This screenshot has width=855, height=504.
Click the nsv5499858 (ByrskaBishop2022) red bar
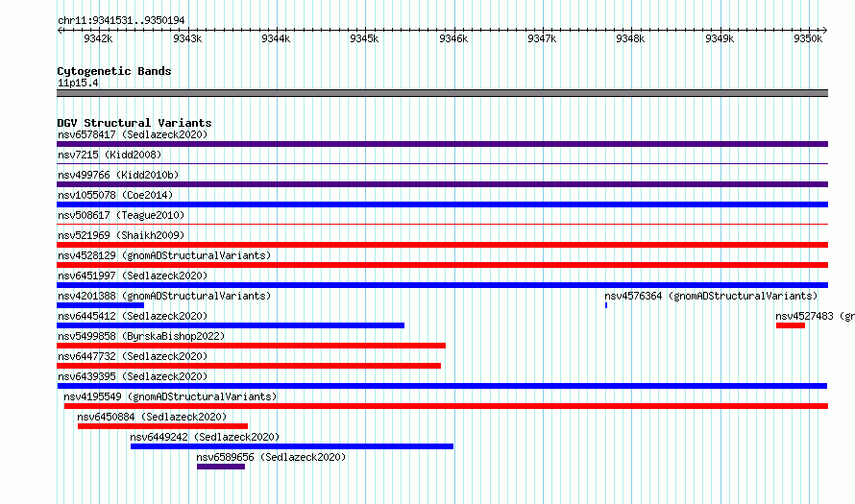click(x=251, y=346)
